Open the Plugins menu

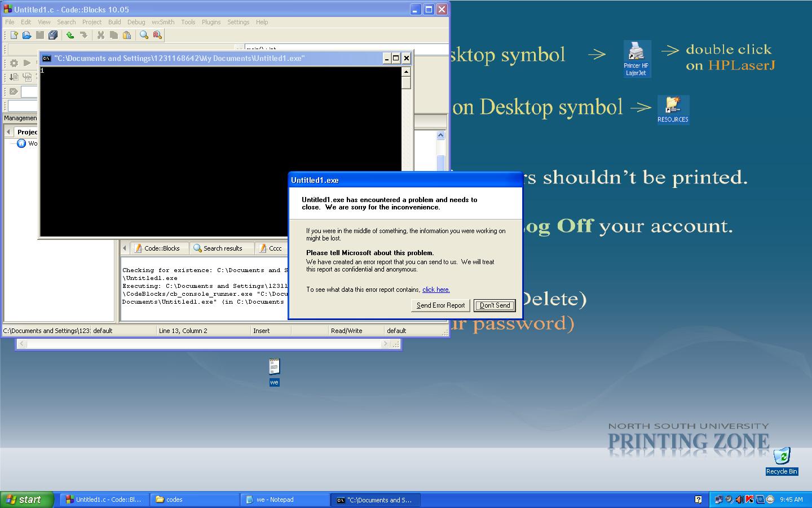tap(211, 22)
